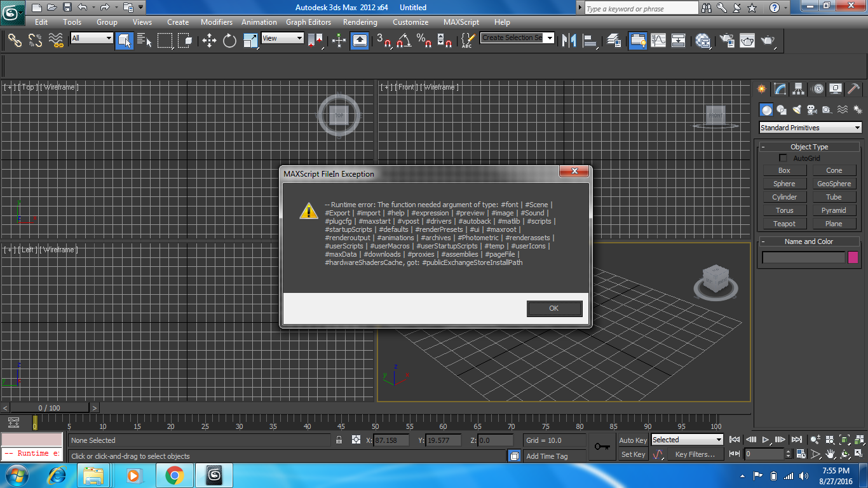The width and height of the screenshot is (868, 488).
Task: Open Internet Explorer from the taskbar
Action: [x=57, y=475]
